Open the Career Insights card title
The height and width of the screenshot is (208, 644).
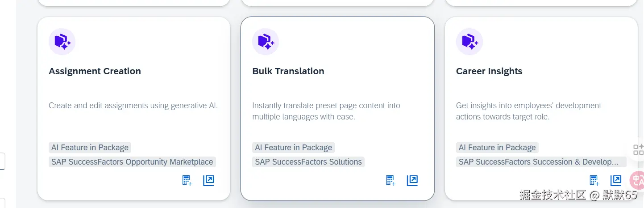489,71
